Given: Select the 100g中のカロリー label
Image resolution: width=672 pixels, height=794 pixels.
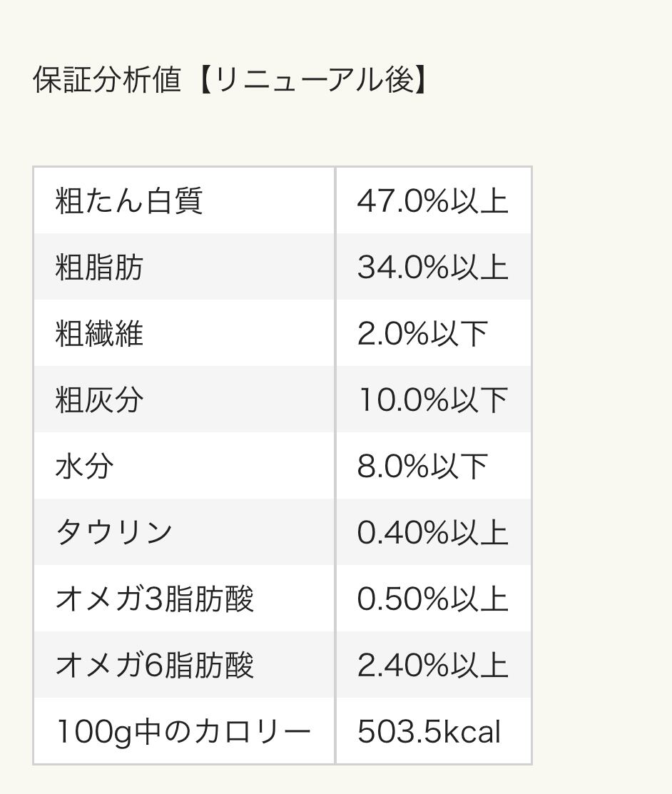Looking at the screenshot, I should pyautogui.click(x=183, y=731).
